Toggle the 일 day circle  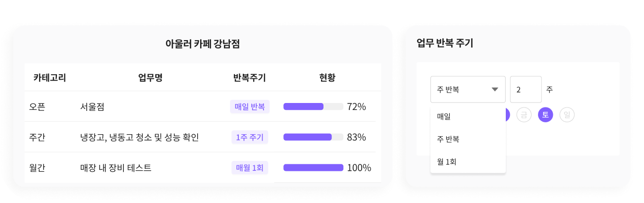click(x=567, y=115)
